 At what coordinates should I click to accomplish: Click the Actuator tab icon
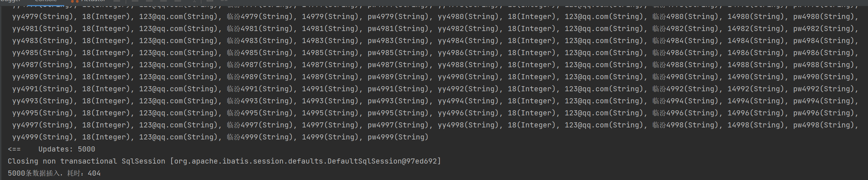tap(74, 1)
